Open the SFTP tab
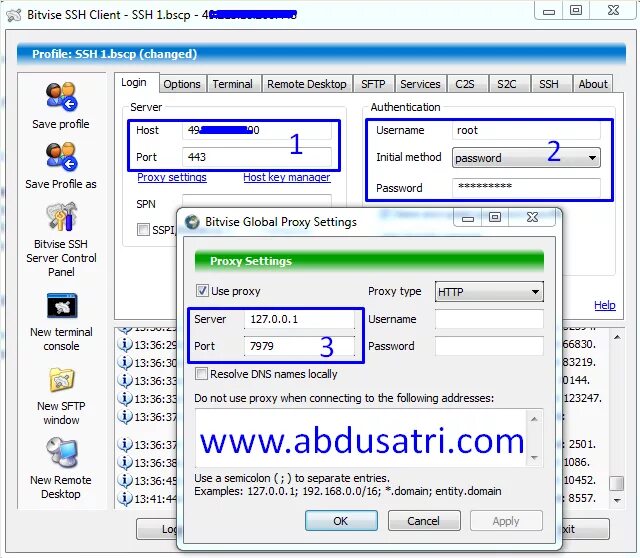This screenshot has height=558, width=640. [373, 84]
